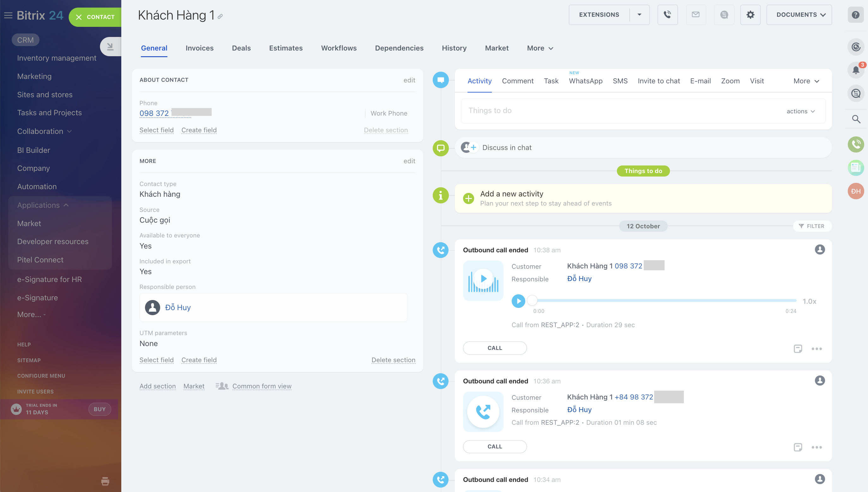Click CALL button under 10:38 call

(495, 348)
